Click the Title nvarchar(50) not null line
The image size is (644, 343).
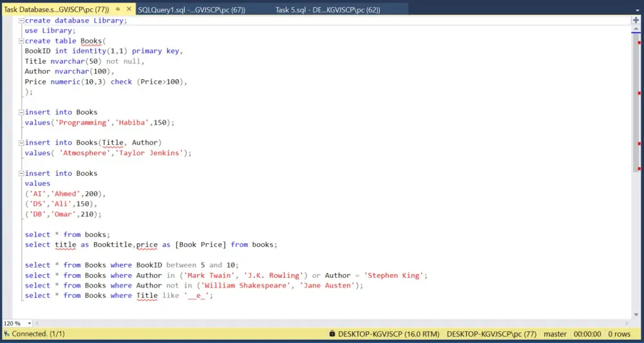[84, 62]
